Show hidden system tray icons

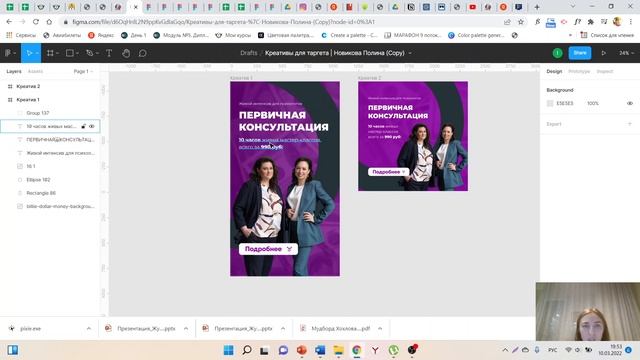pos(505,350)
